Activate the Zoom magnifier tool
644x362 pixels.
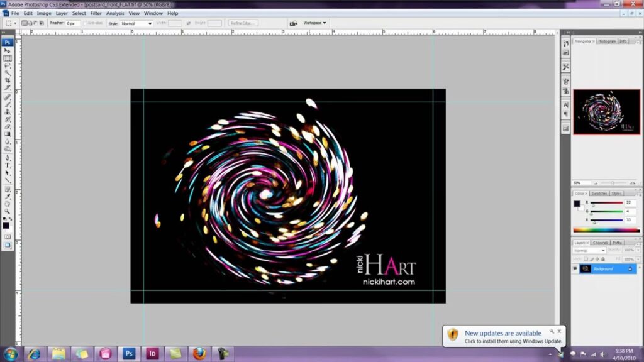click(x=8, y=211)
